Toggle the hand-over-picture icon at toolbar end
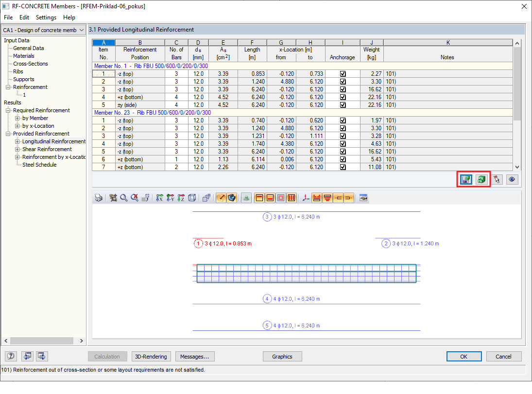 coord(363,198)
